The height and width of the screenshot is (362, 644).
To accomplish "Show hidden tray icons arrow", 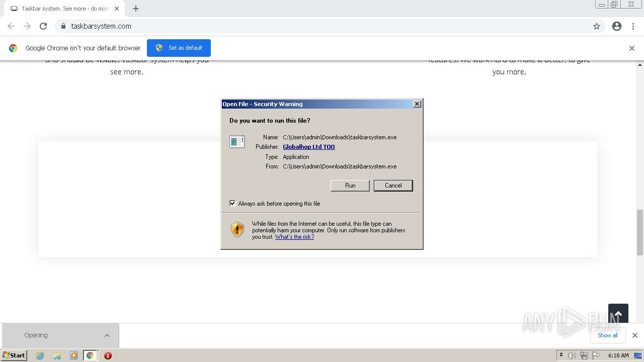I will [561, 355].
